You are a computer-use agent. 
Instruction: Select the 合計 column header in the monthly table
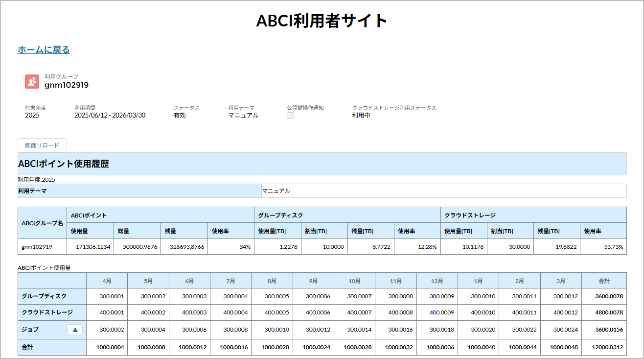tap(604, 281)
